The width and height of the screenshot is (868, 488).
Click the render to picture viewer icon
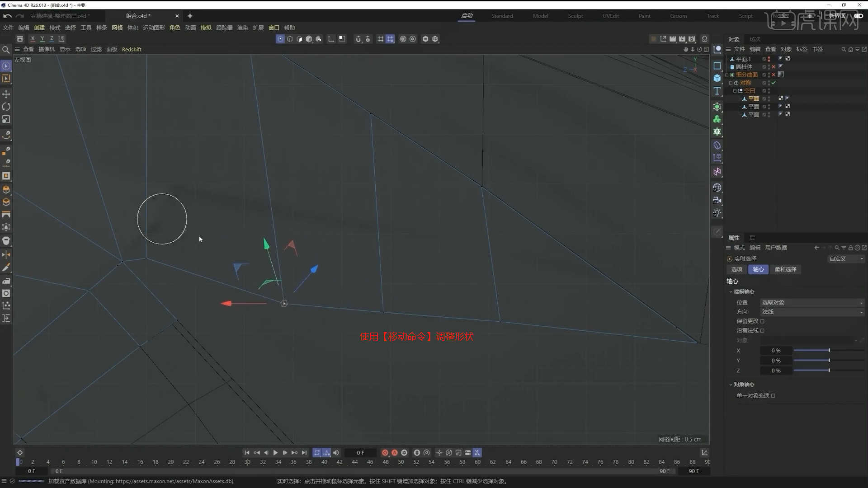click(682, 39)
